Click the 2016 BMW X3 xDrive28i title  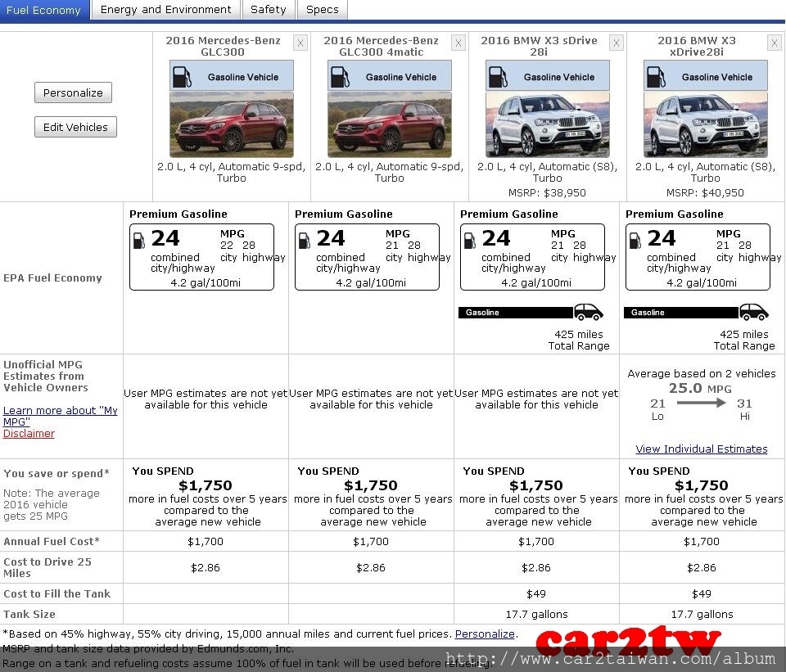[x=697, y=46]
